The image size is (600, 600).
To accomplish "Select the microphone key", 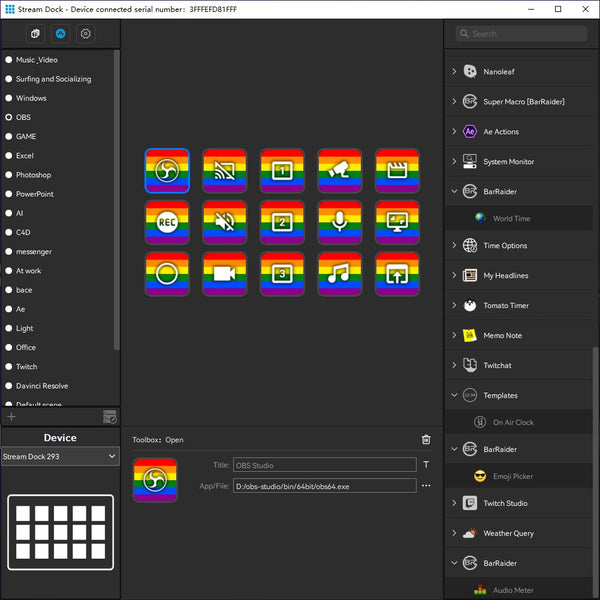I will tap(339, 222).
